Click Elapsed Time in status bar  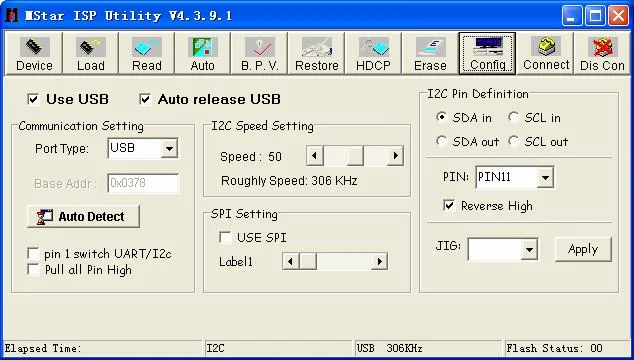coord(43,348)
